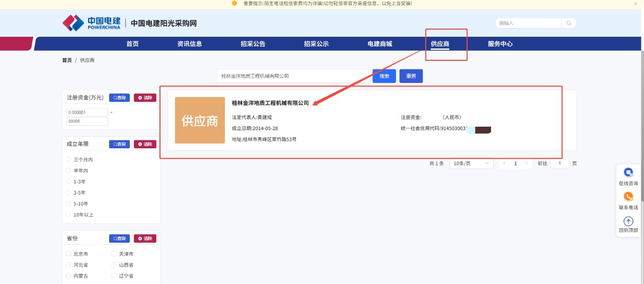Open 电建商城 navigation item

coord(380,44)
